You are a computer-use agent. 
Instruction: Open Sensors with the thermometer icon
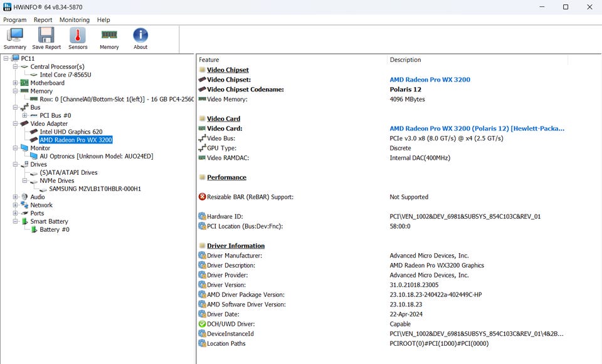[x=78, y=36]
